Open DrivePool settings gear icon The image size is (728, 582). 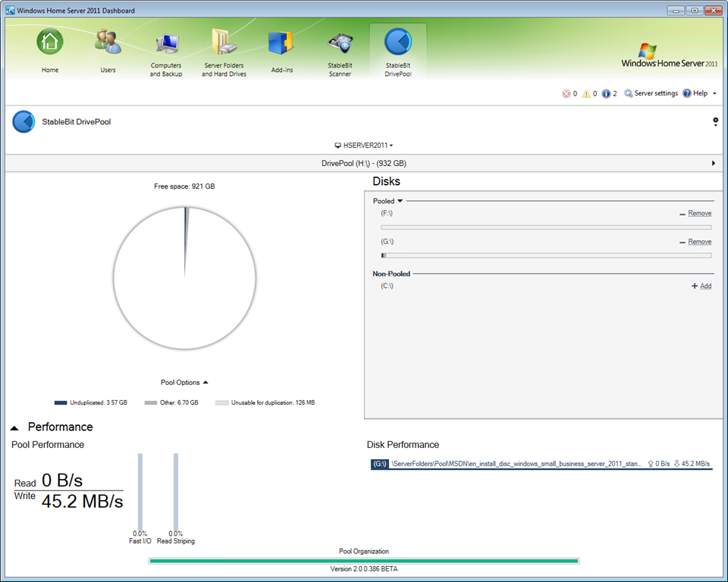tap(715, 121)
